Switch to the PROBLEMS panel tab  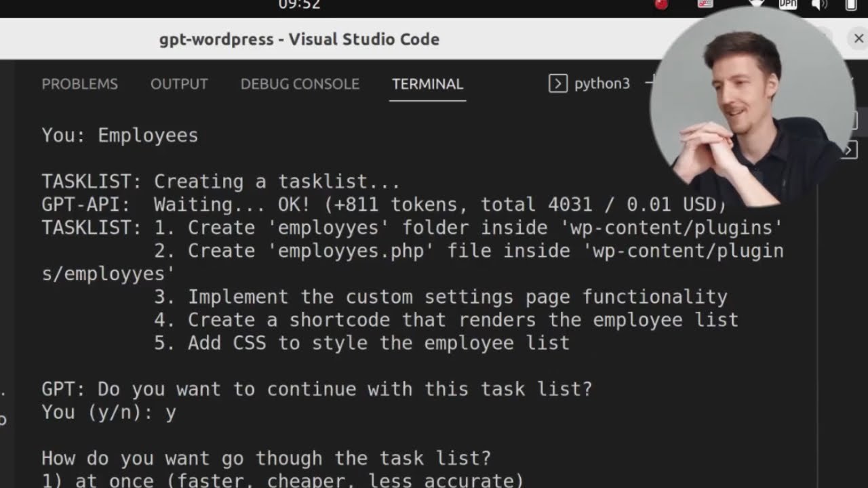coord(79,84)
